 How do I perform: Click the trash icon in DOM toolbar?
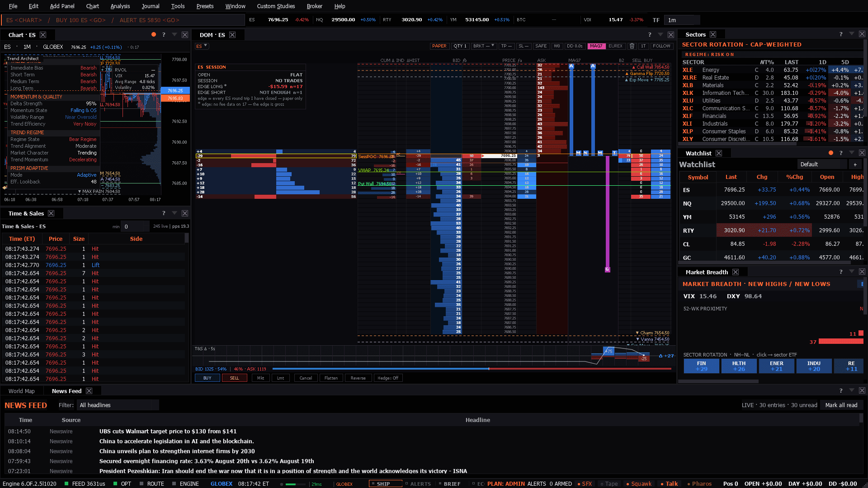(x=632, y=46)
